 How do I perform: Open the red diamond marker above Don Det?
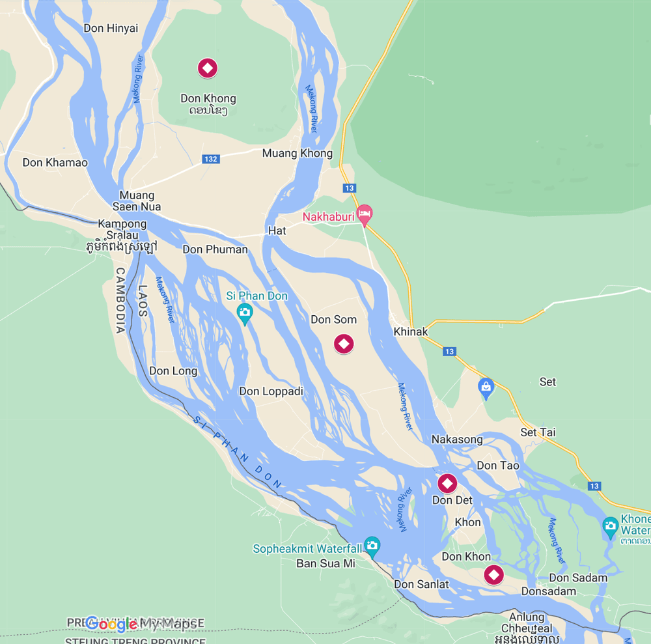click(447, 483)
